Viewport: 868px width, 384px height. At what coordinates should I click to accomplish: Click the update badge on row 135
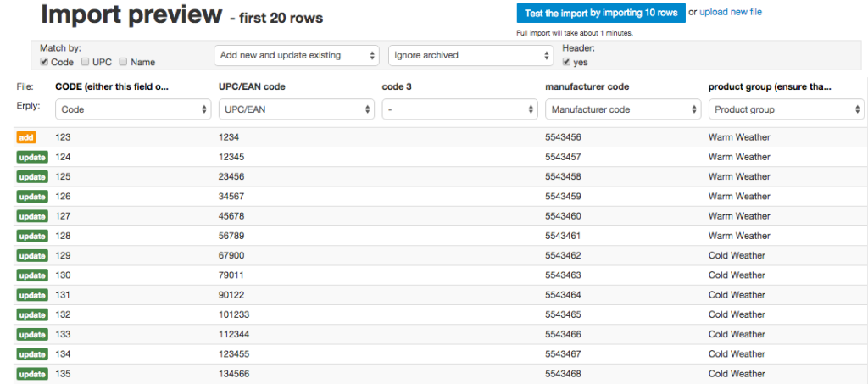(32, 374)
